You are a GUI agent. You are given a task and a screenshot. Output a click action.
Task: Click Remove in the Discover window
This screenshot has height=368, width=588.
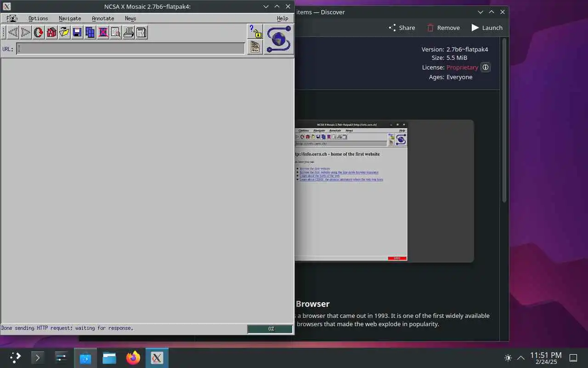click(443, 28)
